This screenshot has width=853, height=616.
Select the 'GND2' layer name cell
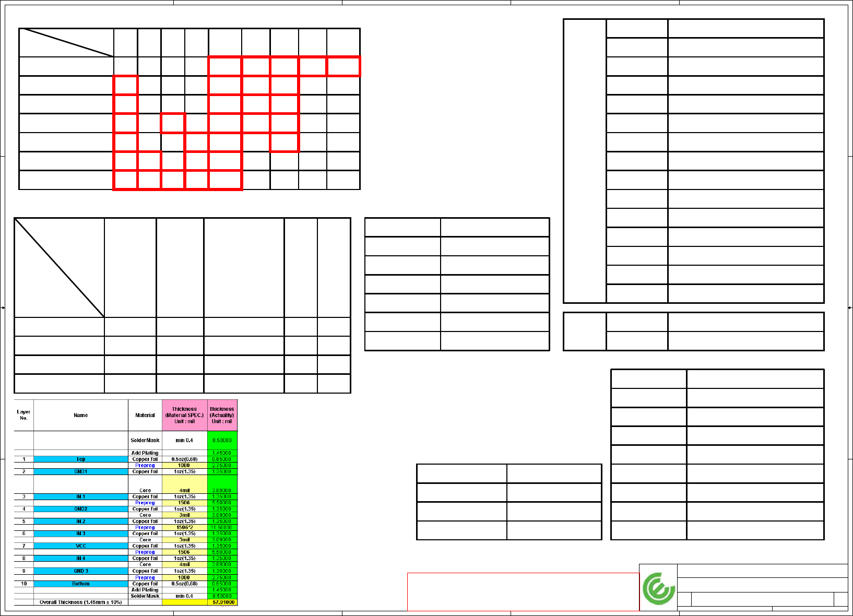[x=81, y=509]
